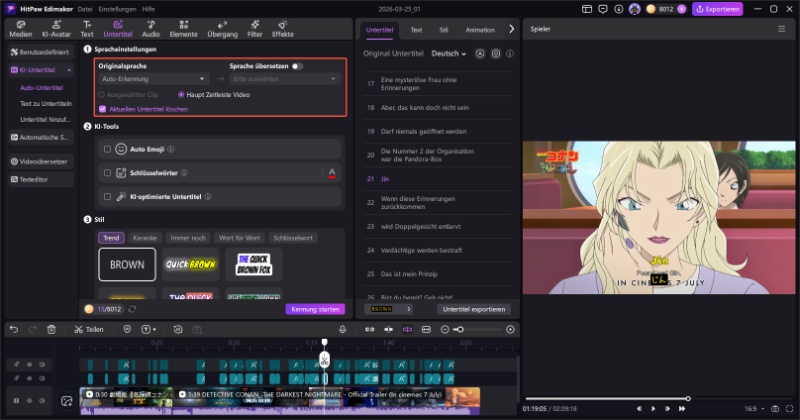Mute the main video track speaker icon

pos(42,401)
